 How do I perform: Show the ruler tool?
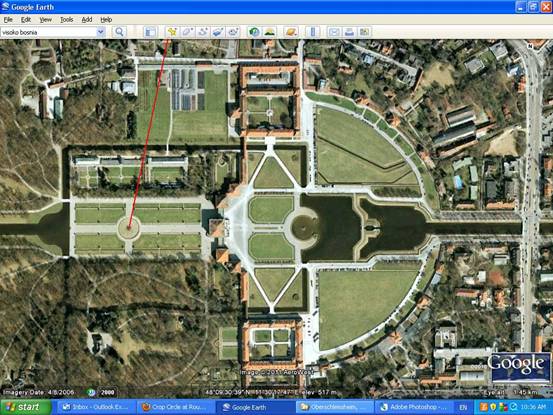click(312, 32)
